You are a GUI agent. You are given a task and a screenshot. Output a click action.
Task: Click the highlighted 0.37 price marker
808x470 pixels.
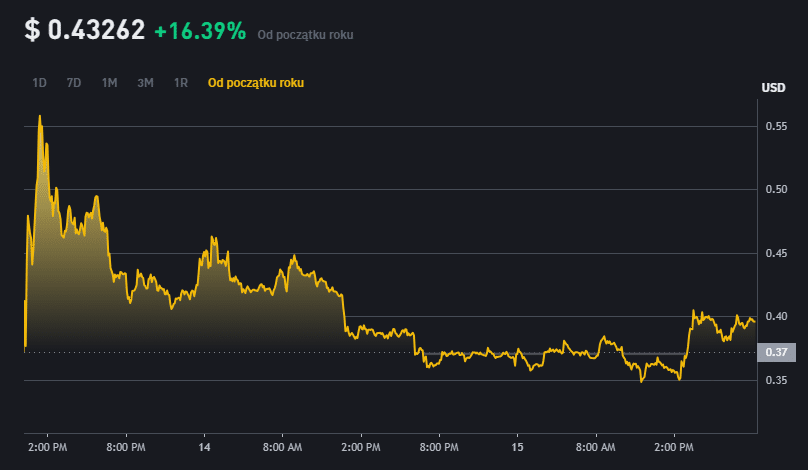tap(777, 352)
